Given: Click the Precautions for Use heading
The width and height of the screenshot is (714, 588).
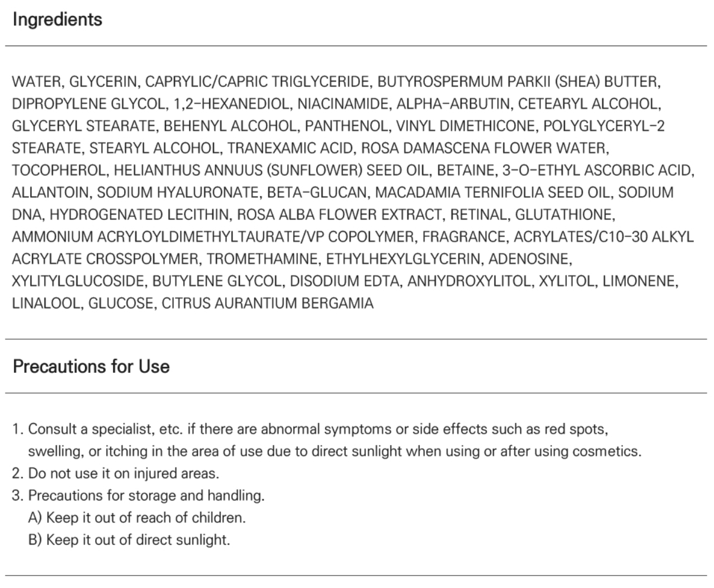Looking at the screenshot, I should point(91,366).
